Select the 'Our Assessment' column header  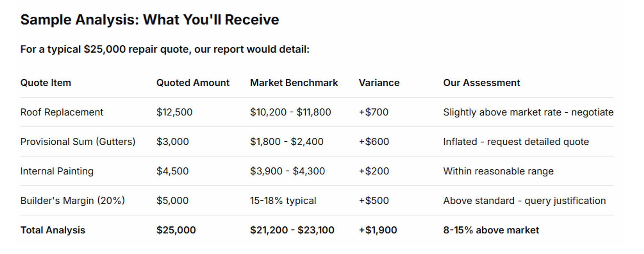481,83
